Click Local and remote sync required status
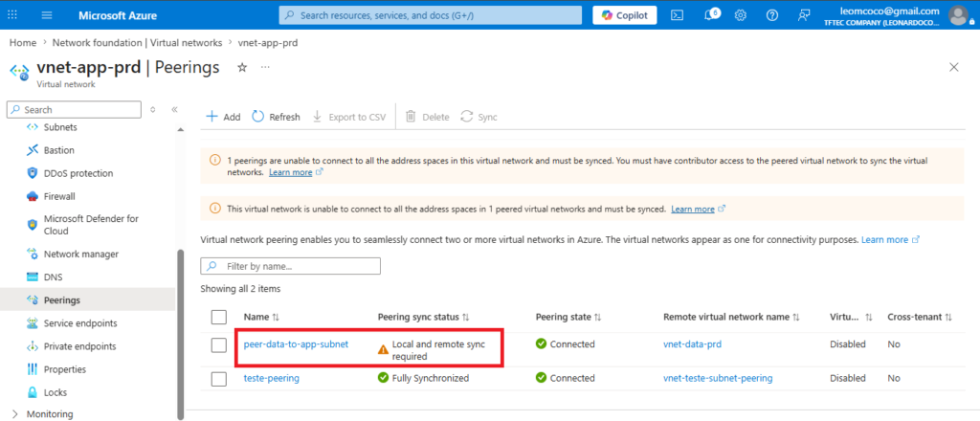Screen dimensions: 980x421 438,350
